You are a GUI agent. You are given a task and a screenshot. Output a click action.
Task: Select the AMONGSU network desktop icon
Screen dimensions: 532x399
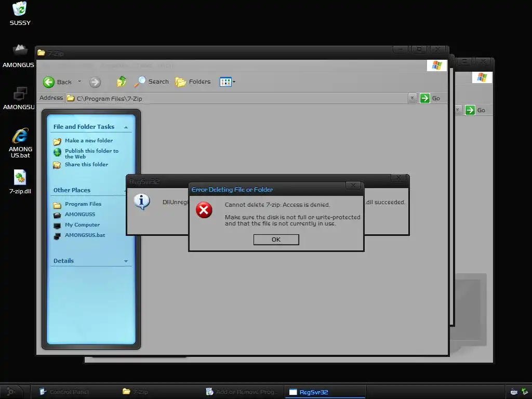19,98
